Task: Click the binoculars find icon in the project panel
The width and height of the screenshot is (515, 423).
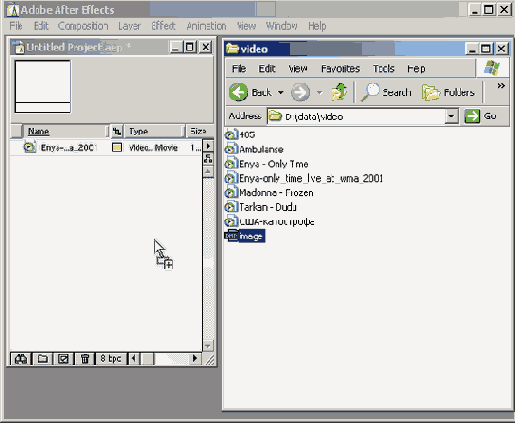Action: tap(21, 359)
